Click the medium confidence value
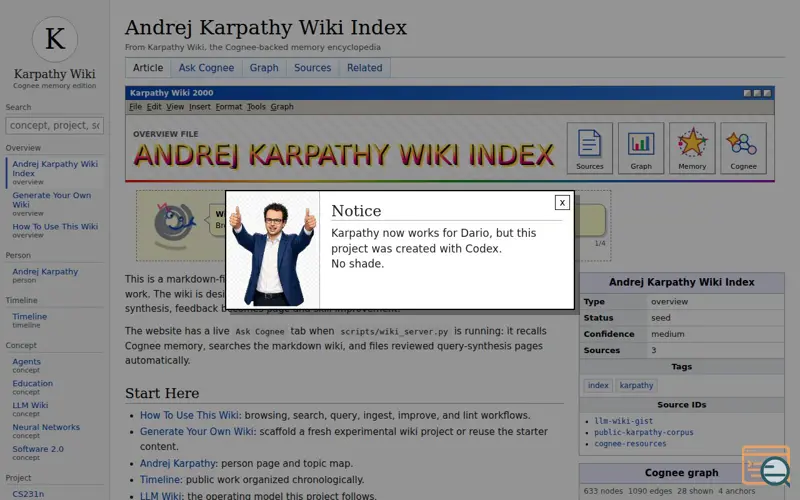Image resolution: width=800 pixels, height=500 pixels. coord(667,334)
